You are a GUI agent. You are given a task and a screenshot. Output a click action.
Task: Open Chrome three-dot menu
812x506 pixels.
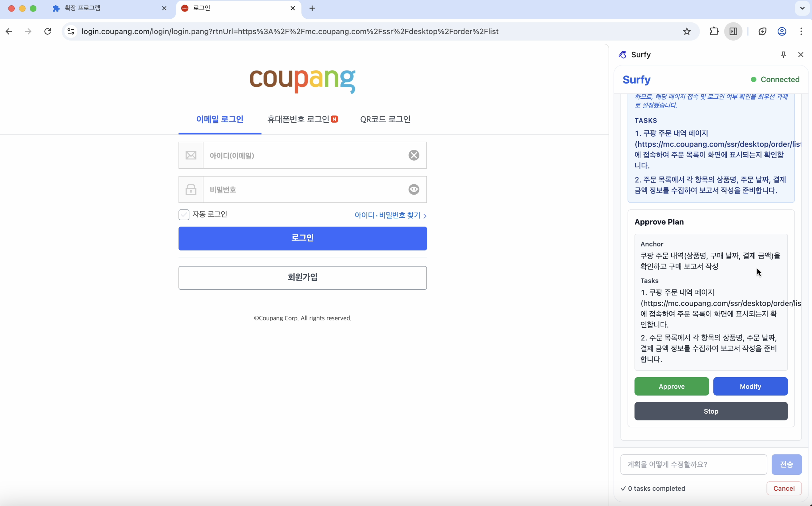click(801, 32)
